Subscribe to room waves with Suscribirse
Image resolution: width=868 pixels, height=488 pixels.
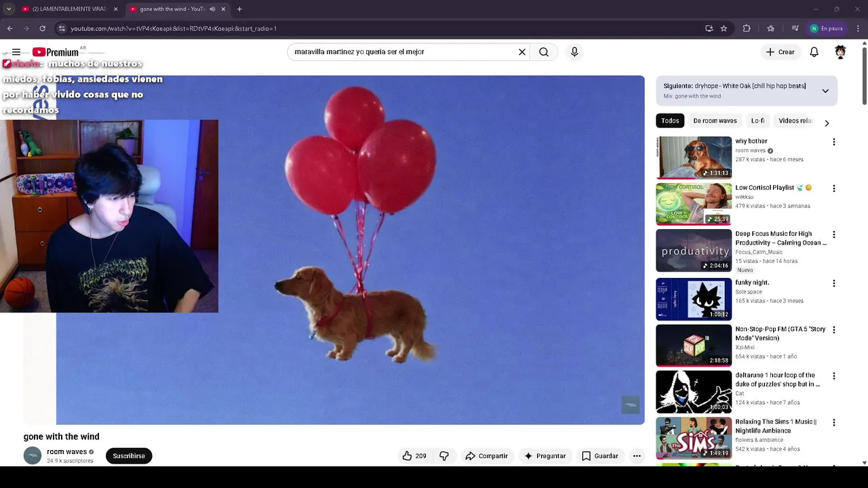click(129, 456)
